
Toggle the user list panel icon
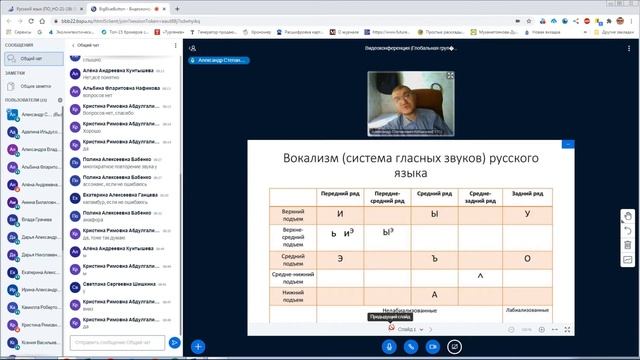193,48
